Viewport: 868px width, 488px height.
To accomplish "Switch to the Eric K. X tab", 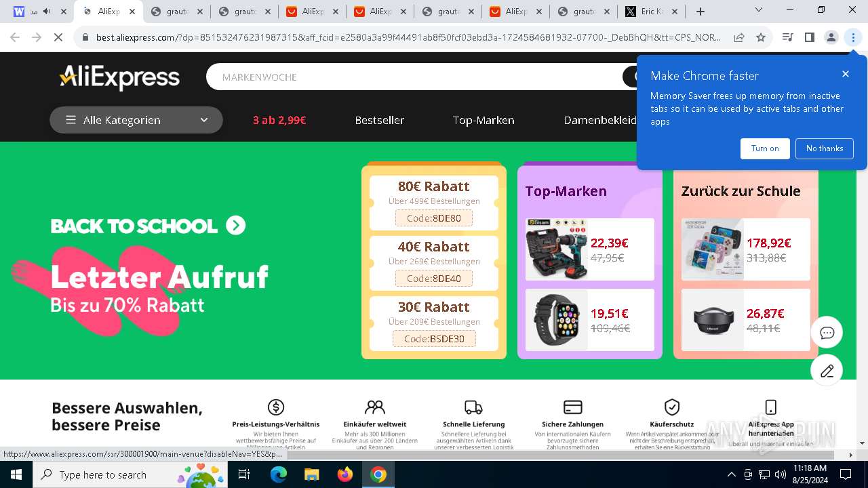I will point(651,12).
